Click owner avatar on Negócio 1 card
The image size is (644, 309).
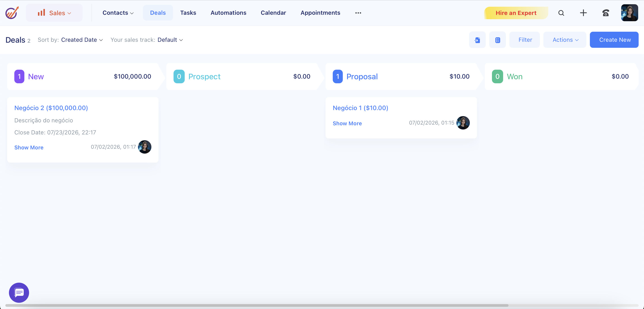(463, 123)
